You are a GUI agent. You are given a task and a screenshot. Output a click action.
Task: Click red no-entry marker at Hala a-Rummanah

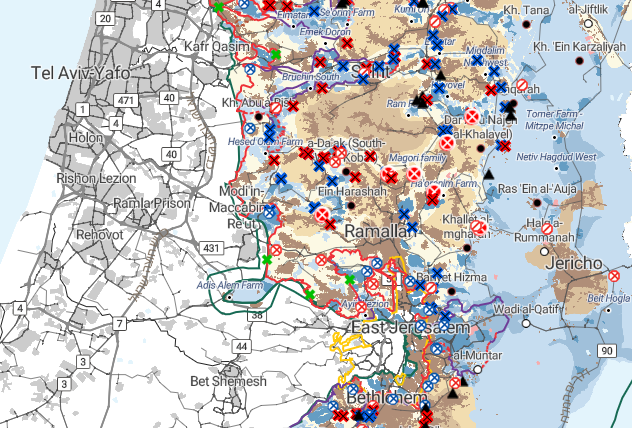(x=547, y=229)
